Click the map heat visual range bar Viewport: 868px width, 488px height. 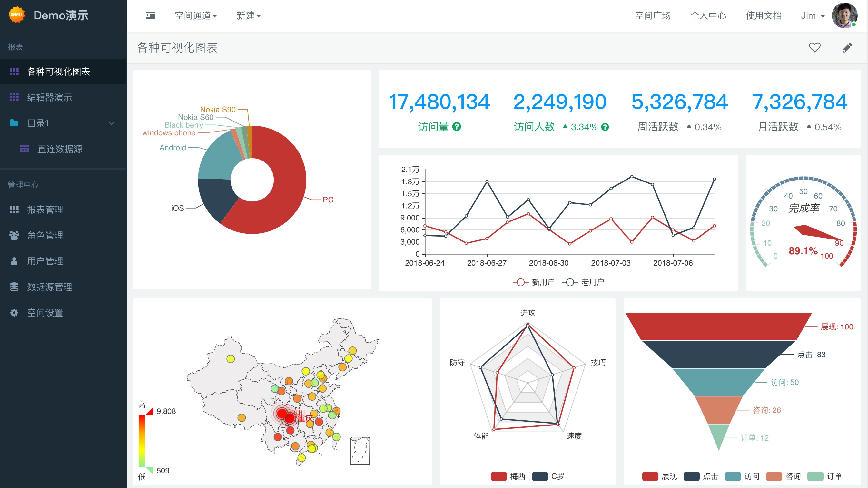[142, 441]
